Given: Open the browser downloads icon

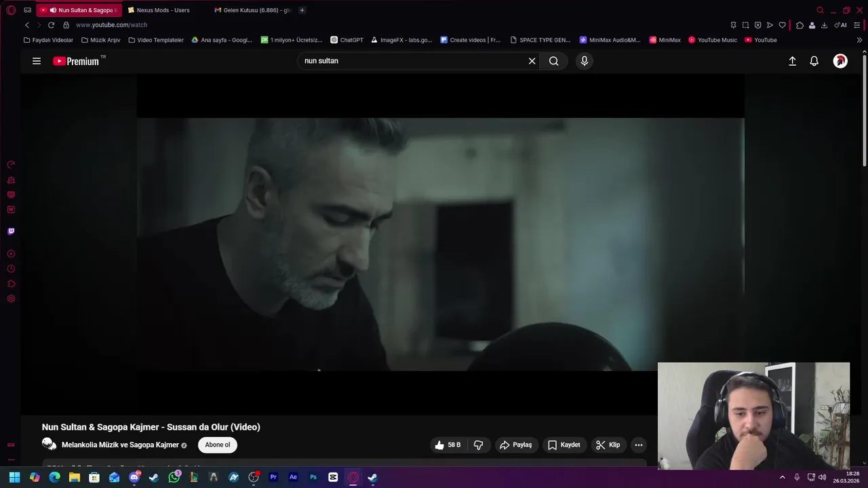Looking at the screenshot, I should [824, 25].
